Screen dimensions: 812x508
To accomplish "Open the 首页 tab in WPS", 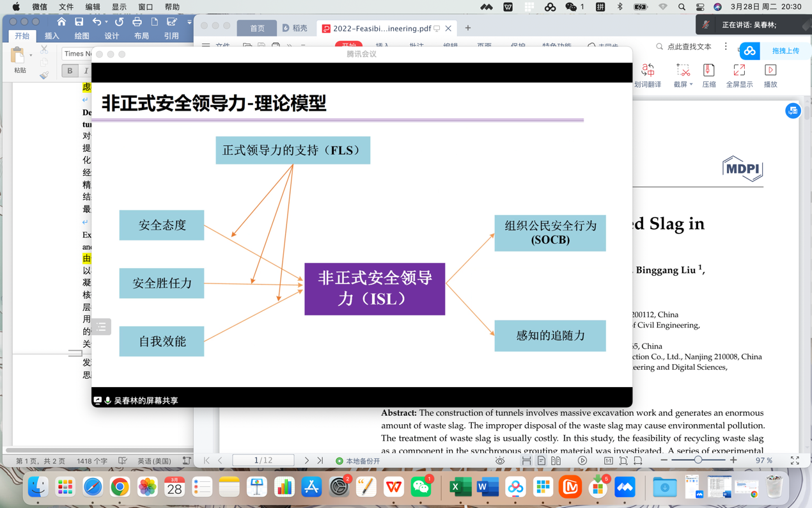I will [x=257, y=28].
